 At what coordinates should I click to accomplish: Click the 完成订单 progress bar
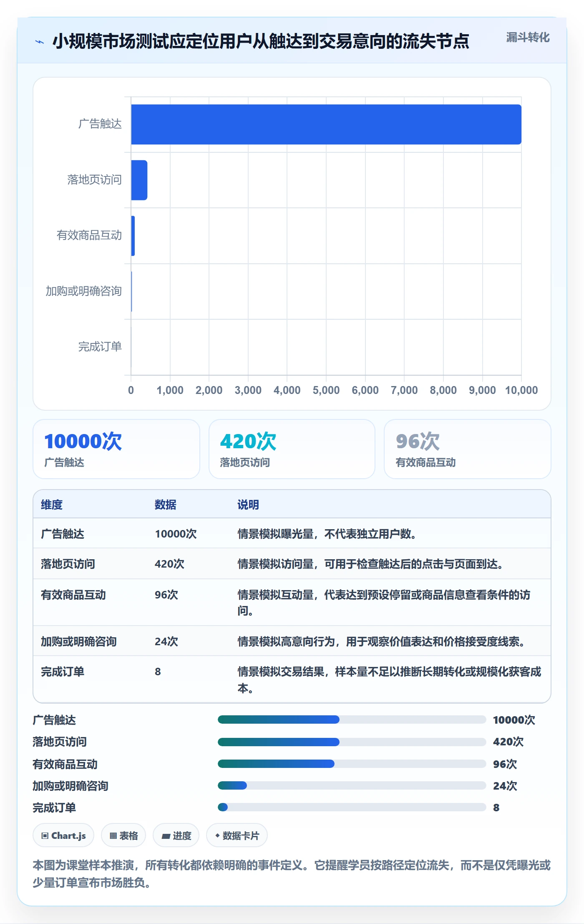(352, 807)
